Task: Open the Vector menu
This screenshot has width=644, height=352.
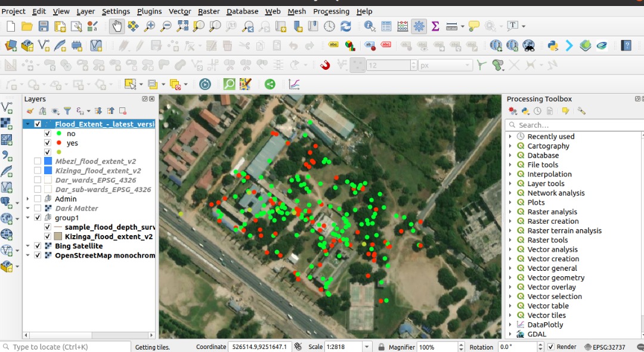Action: 180,11
